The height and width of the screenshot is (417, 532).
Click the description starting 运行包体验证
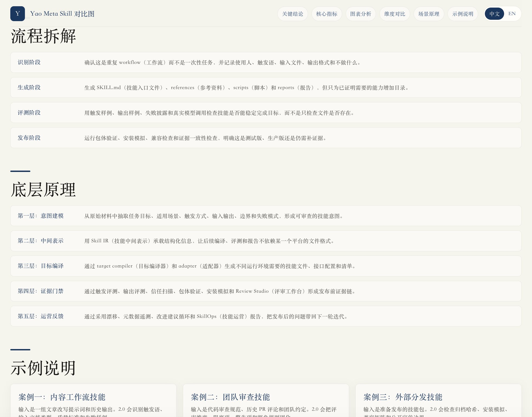pyautogui.click(x=206, y=138)
